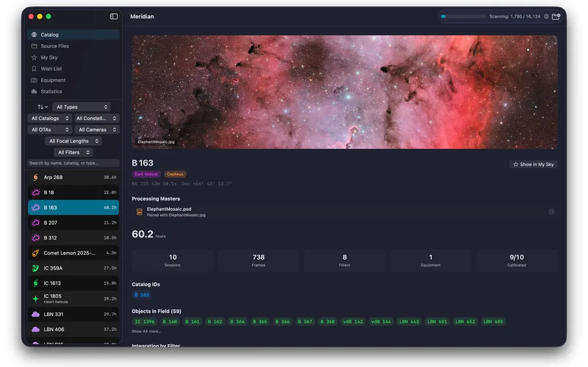
Task: Click the cloud icon beside LBN 406
Action: [x=36, y=329]
